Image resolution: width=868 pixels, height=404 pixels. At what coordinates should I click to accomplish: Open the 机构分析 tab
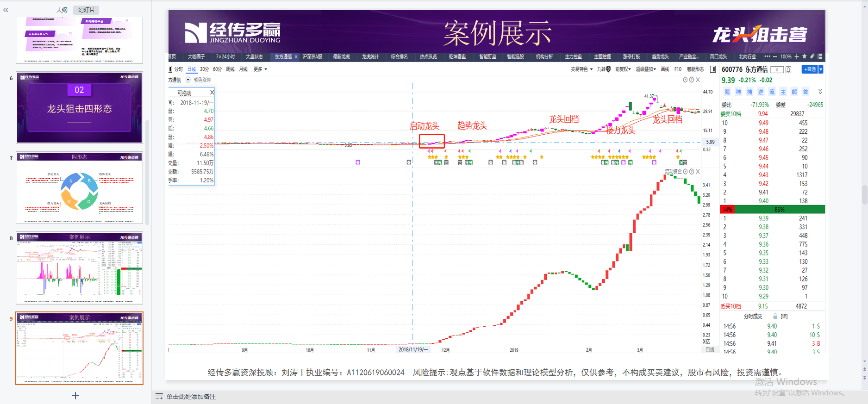(x=544, y=57)
